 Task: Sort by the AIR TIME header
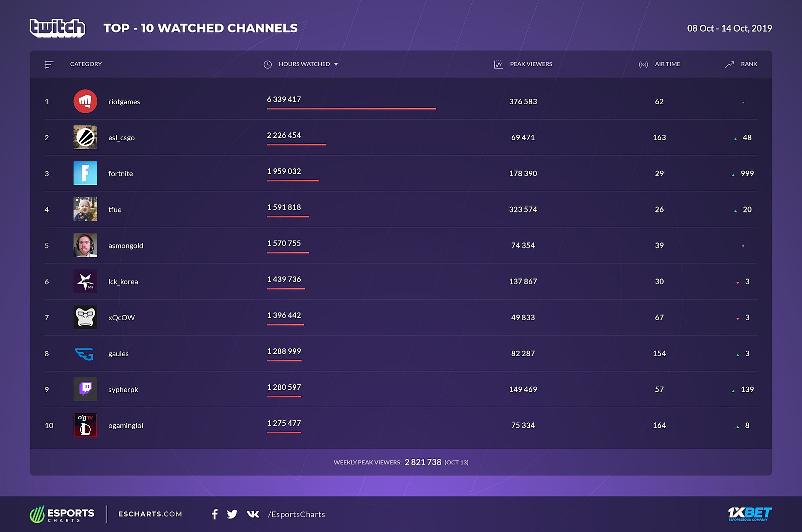click(x=668, y=64)
